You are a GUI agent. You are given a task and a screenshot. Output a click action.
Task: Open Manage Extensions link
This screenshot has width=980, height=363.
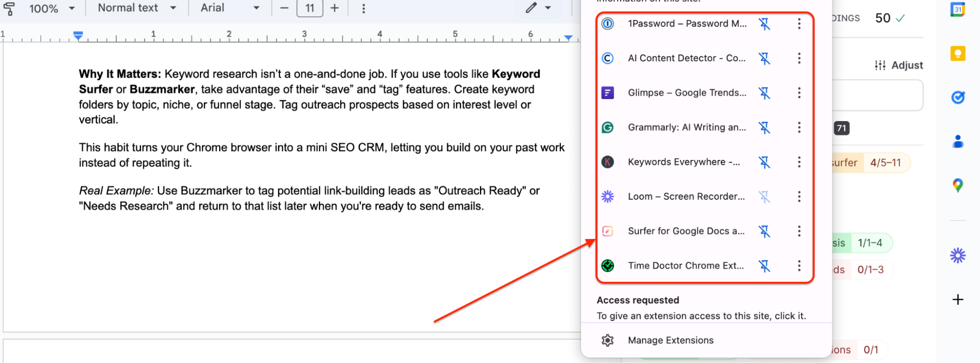pyautogui.click(x=671, y=340)
